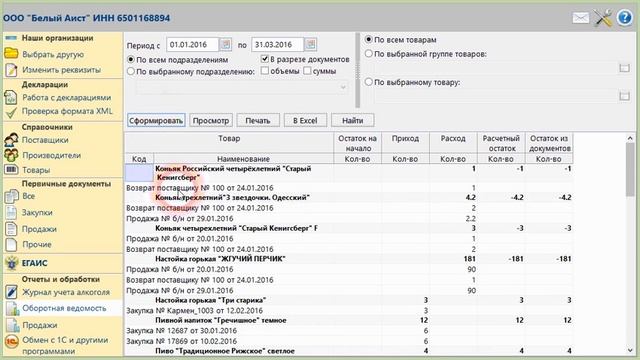Screen dimensions: 640x360
Task: Click the barcode icon beside Товары
Action: click(11, 169)
